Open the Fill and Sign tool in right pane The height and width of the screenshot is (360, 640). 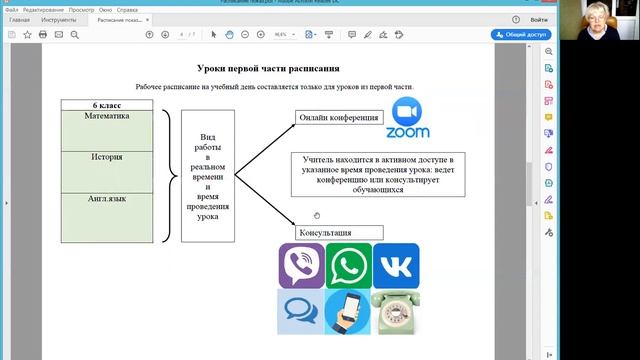click(549, 200)
